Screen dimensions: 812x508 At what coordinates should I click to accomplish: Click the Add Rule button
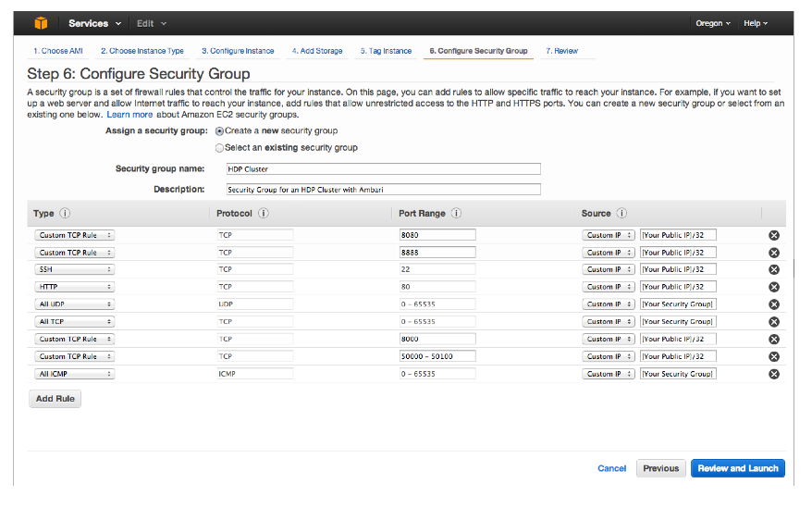(x=55, y=399)
